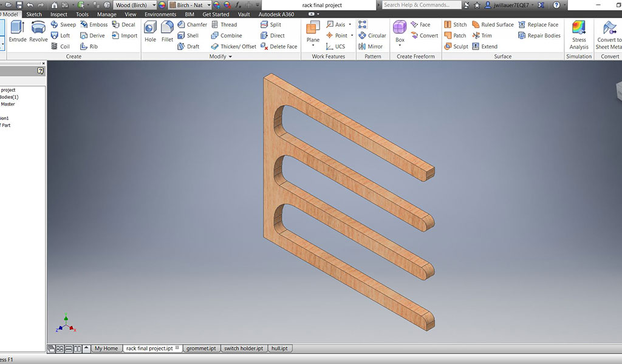Focus the Search Help & Commands field
Viewport: 622px width, 364px height.
pyautogui.click(x=422, y=5)
